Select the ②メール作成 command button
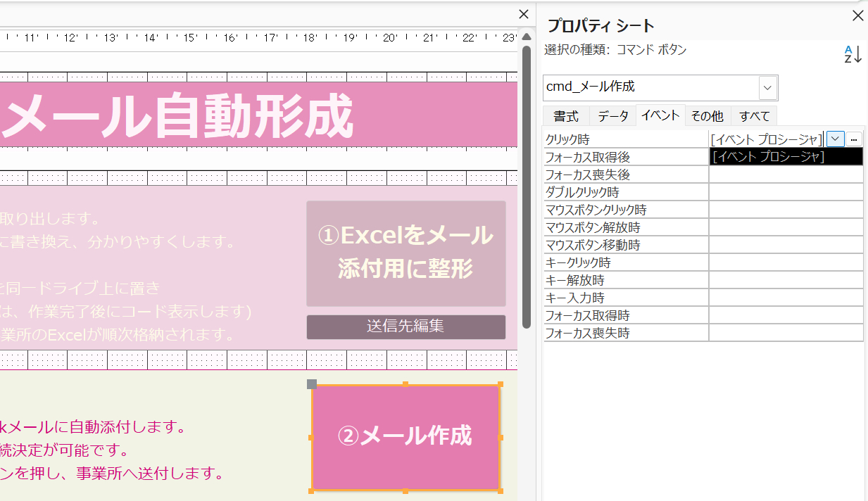The image size is (868, 501). pyautogui.click(x=405, y=437)
